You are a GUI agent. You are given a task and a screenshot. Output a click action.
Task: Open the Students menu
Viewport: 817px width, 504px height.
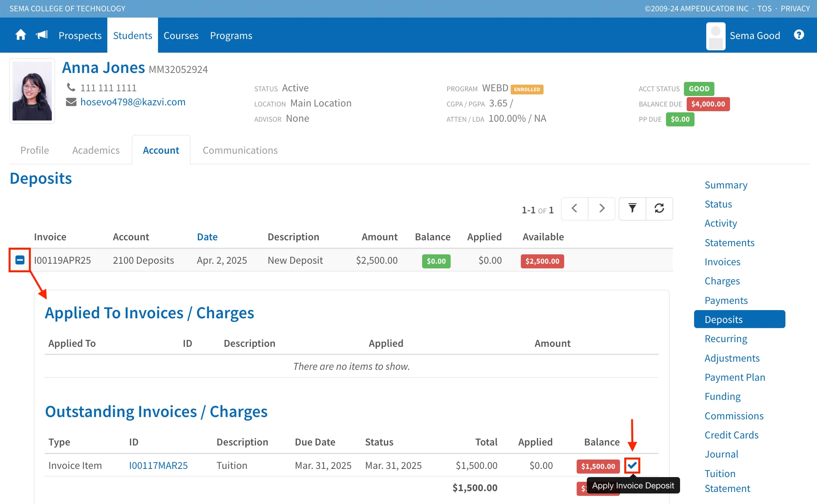(133, 35)
